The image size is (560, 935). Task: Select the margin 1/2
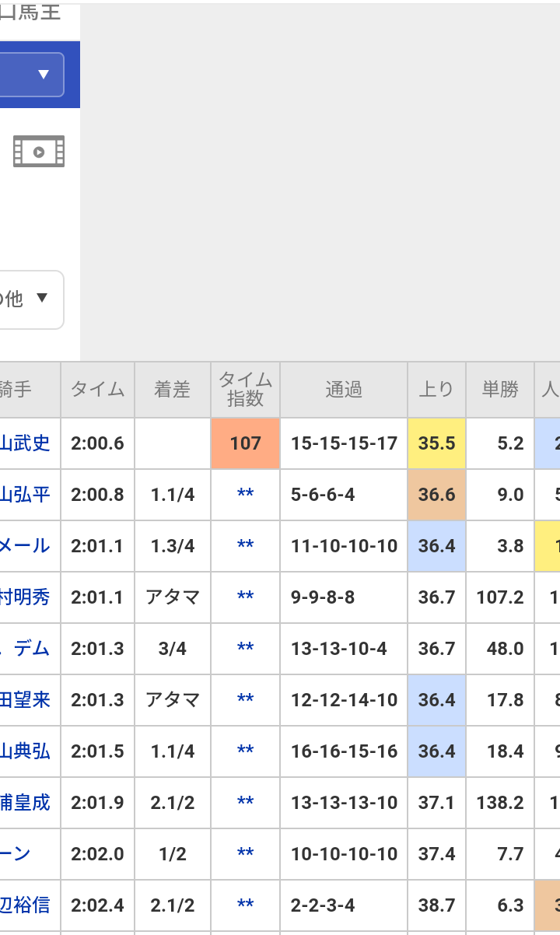click(172, 854)
